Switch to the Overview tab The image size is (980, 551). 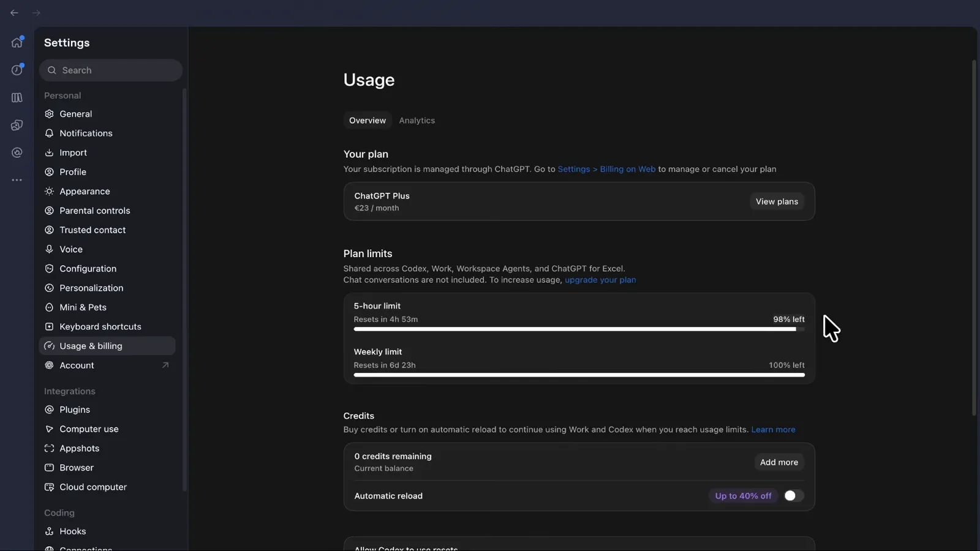point(367,121)
